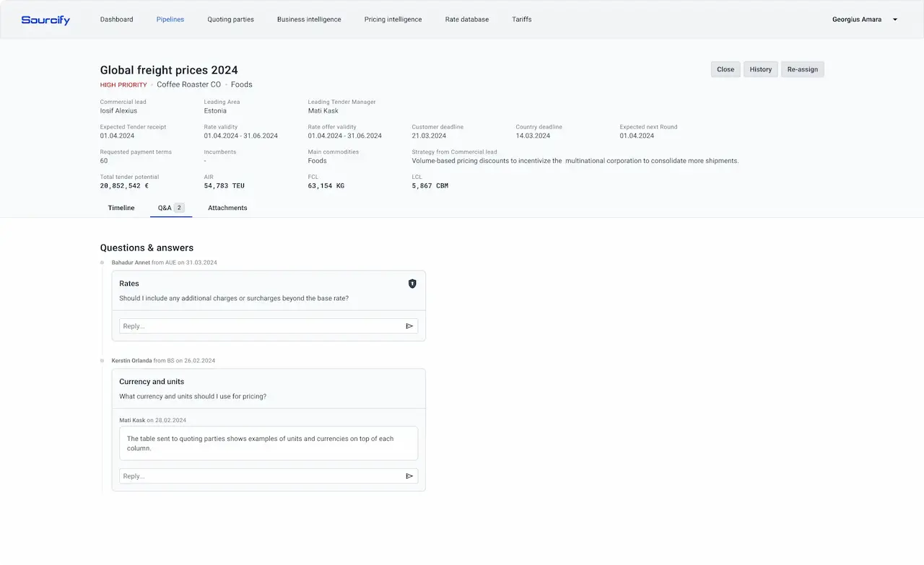The width and height of the screenshot is (924, 565).
Task: Go to Business intelligence
Action: [x=309, y=19]
